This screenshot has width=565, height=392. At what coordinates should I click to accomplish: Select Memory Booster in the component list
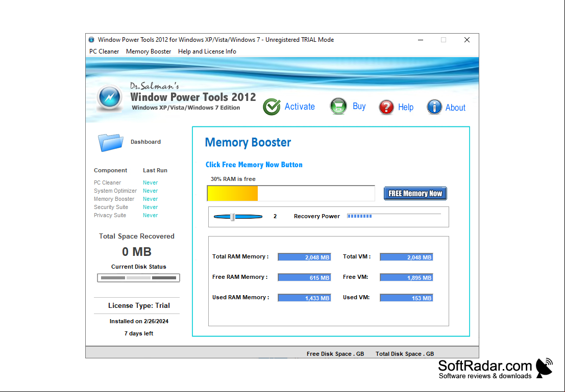click(x=114, y=199)
